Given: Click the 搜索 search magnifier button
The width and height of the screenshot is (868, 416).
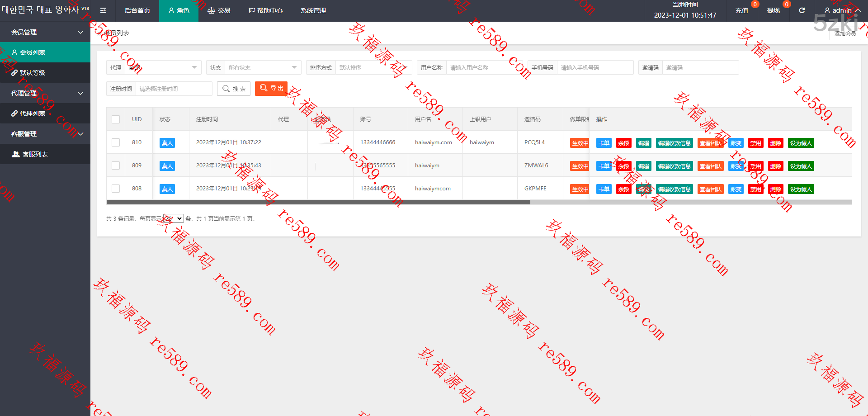Looking at the screenshot, I should [234, 89].
